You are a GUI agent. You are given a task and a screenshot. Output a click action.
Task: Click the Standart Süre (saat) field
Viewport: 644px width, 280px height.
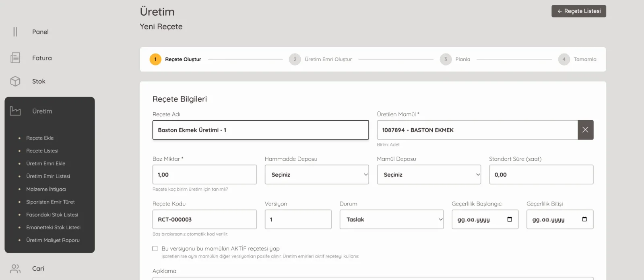[541, 175]
